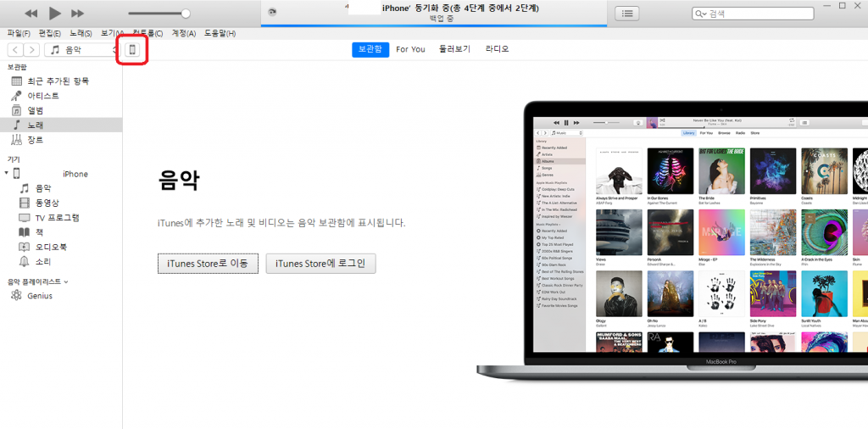Skip ahead with the fast-forward button
This screenshot has height=429, width=868.
tap(78, 14)
